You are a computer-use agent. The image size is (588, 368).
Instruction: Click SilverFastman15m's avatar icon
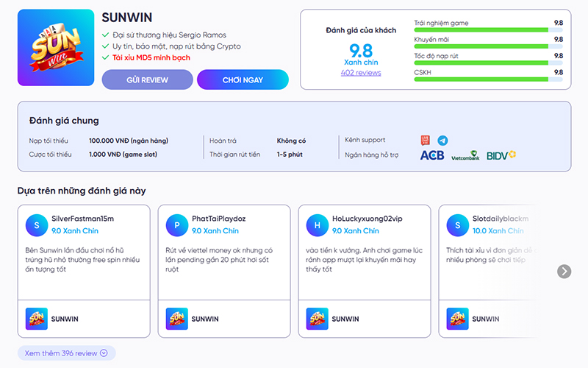tap(37, 225)
